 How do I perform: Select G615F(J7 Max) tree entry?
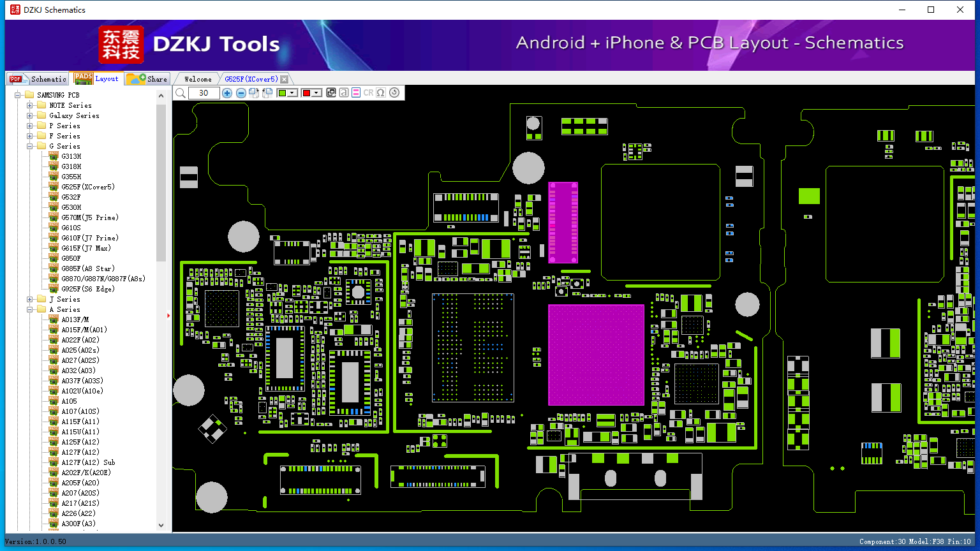86,248
